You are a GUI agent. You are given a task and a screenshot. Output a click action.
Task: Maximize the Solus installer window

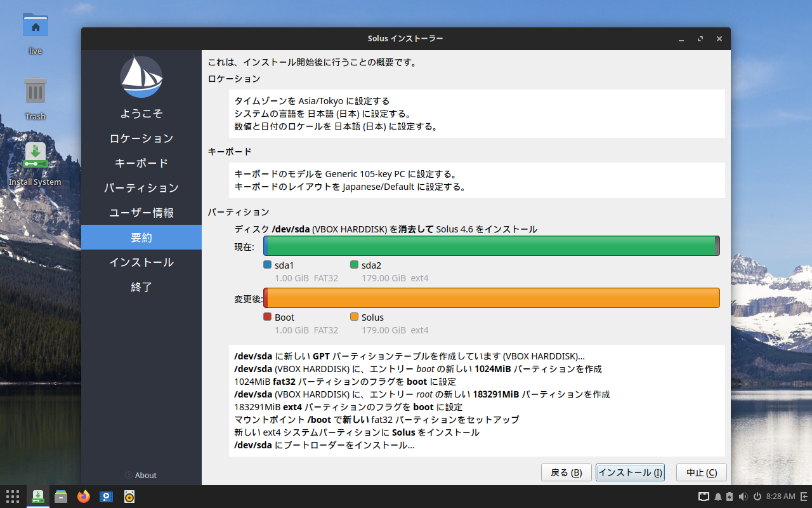coord(700,39)
